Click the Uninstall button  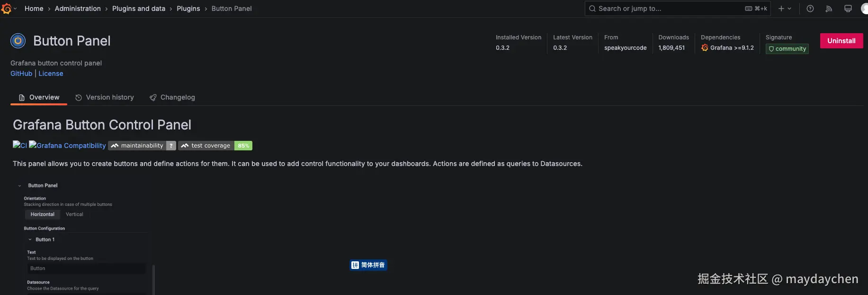click(841, 41)
